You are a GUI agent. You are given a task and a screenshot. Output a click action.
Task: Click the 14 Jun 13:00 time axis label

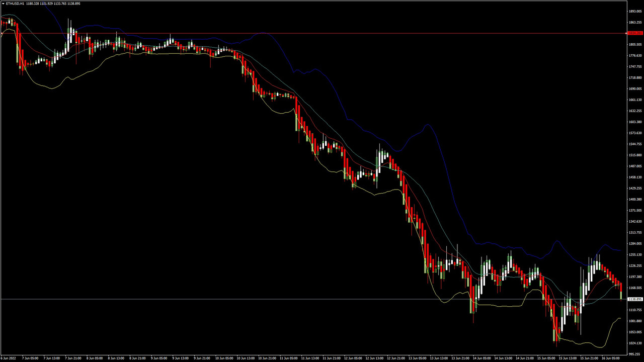click(x=504, y=358)
